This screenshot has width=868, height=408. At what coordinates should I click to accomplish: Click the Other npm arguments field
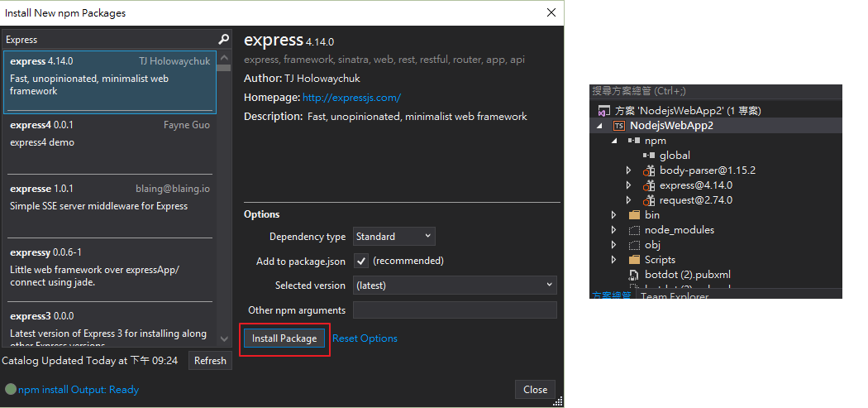455,310
